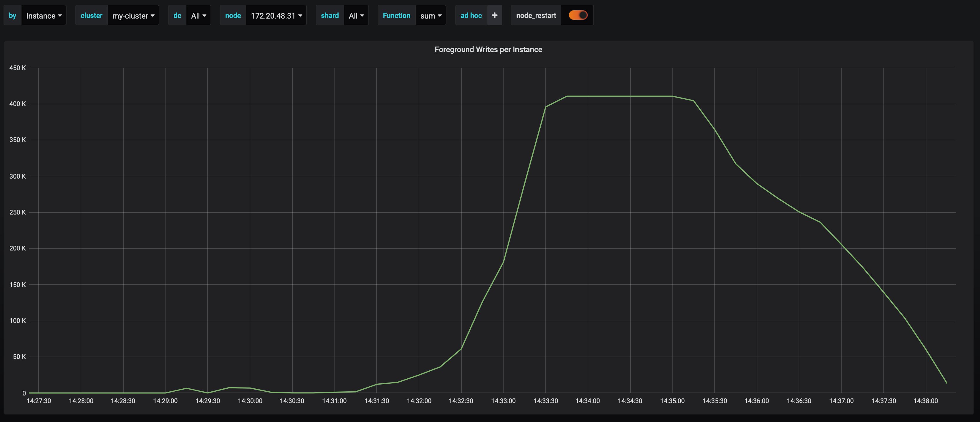Open the Foreground Writes per Instance panel menu
This screenshot has height=422, width=980.
(488, 50)
